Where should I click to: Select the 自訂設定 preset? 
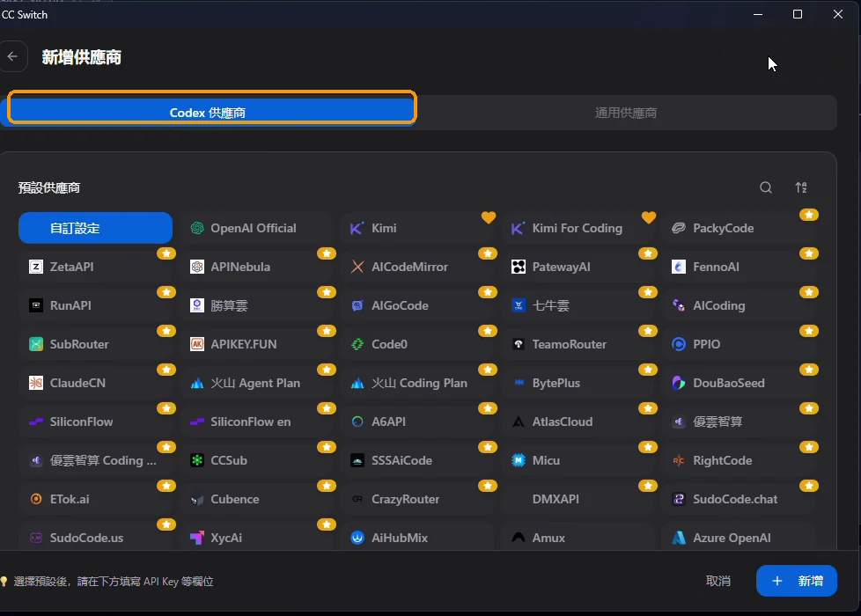tap(96, 228)
